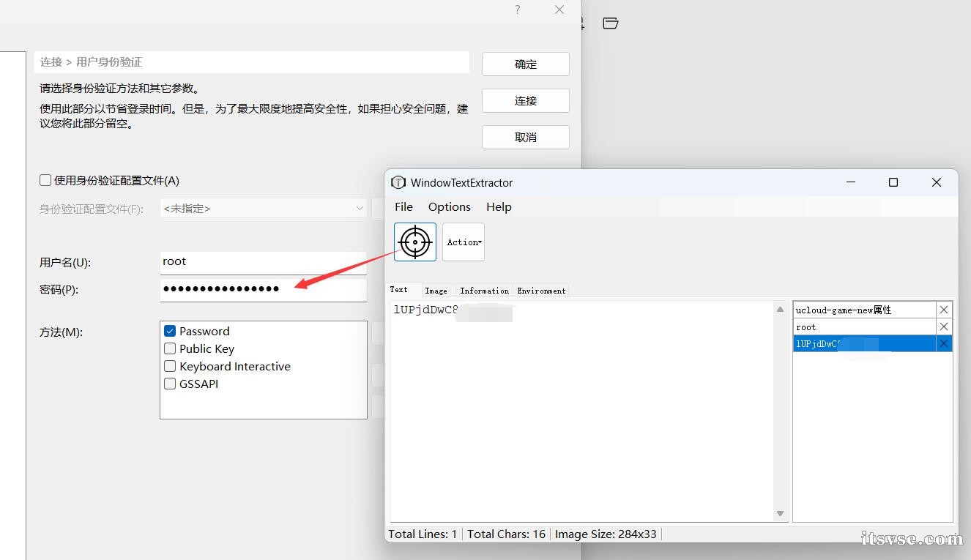Switch to the Environment tab
Image resolution: width=971 pixels, height=560 pixels.
click(541, 291)
